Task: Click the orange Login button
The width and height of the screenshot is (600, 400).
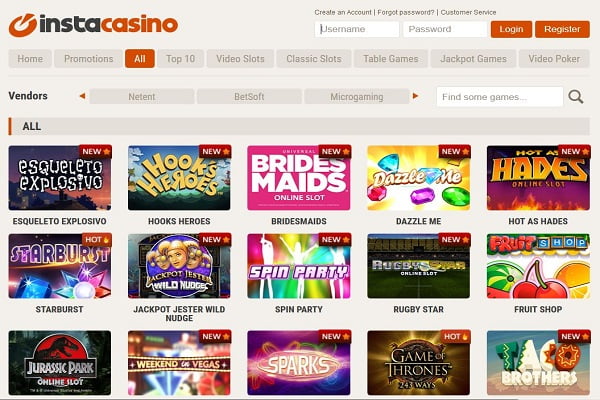Action: point(511,29)
